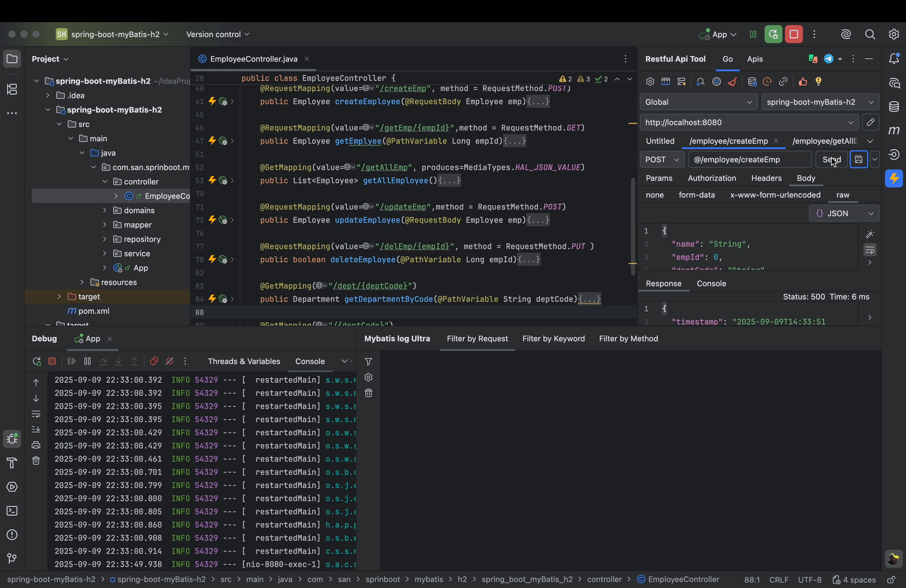This screenshot has height=588, width=906.
Task: Open the App run configuration dropdown
Action: point(718,35)
